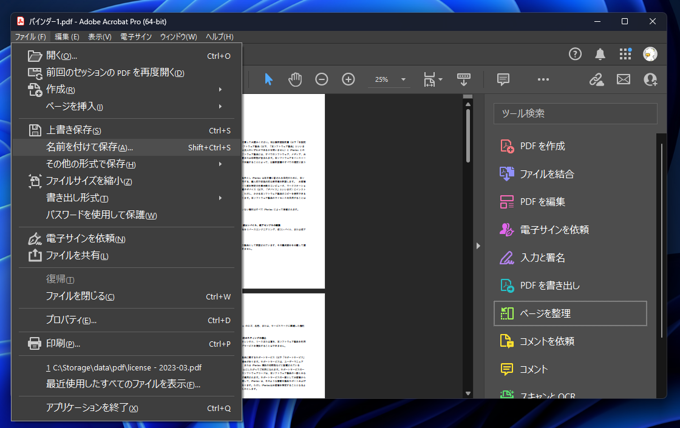Screen dimensions: 680x428
Task: Open the 電子サイン menu
Action: click(136, 37)
